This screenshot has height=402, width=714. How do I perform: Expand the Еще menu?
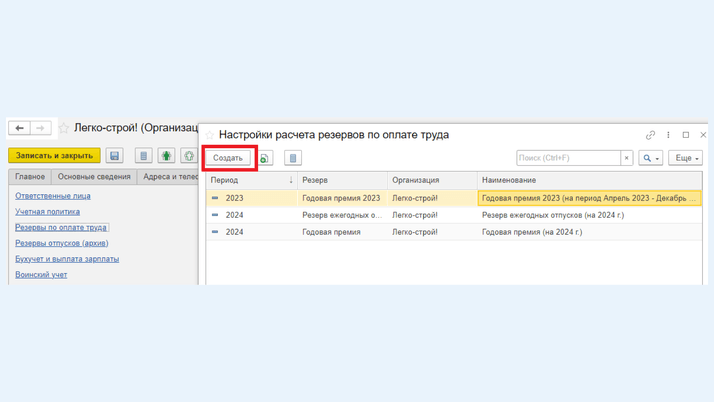coord(685,158)
